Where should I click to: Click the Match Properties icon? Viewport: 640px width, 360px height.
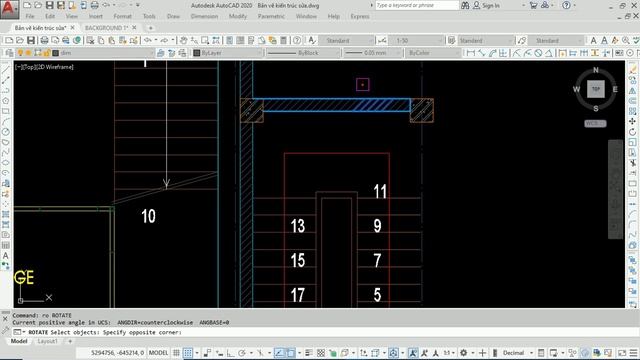click(x=133, y=40)
